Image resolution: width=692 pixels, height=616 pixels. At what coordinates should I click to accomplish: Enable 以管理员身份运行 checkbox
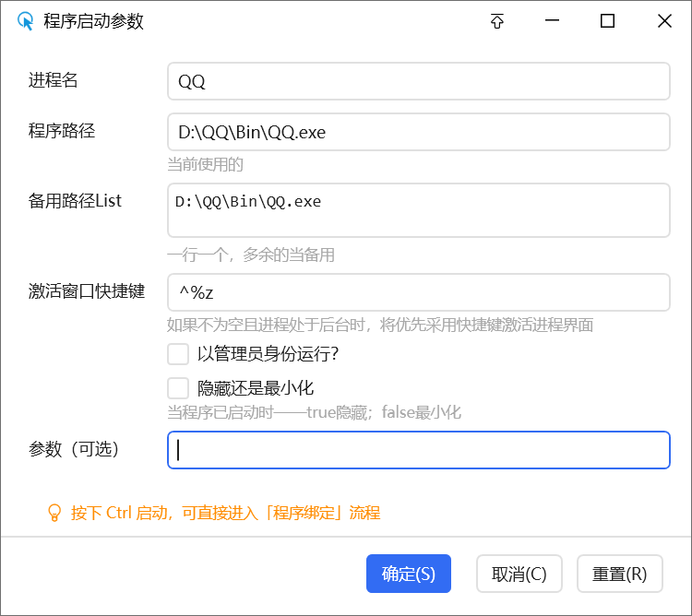pyautogui.click(x=178, y=354)
